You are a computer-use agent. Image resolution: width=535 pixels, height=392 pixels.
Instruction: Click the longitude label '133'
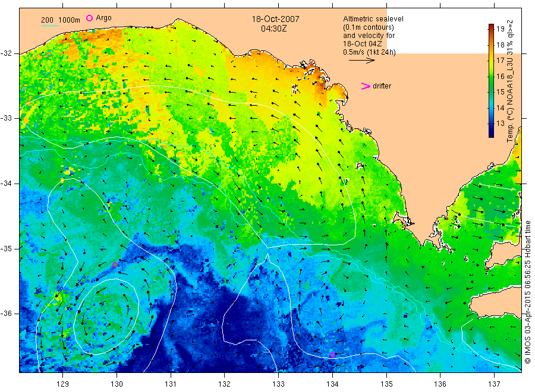click(278, 384)
